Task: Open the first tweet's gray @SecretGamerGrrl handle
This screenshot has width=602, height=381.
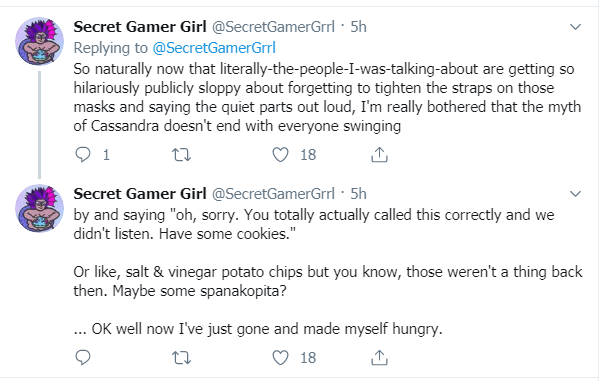Action: pos(273,27)
